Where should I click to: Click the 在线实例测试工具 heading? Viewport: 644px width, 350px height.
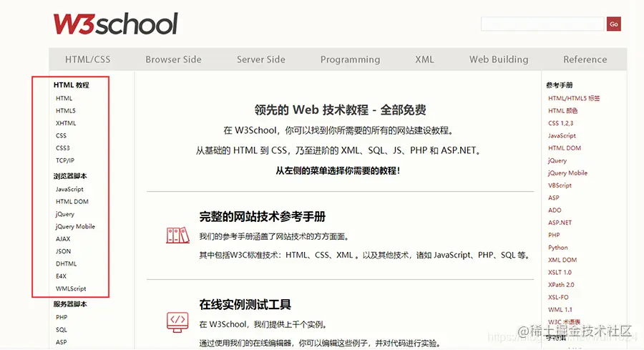coord(245,304)
